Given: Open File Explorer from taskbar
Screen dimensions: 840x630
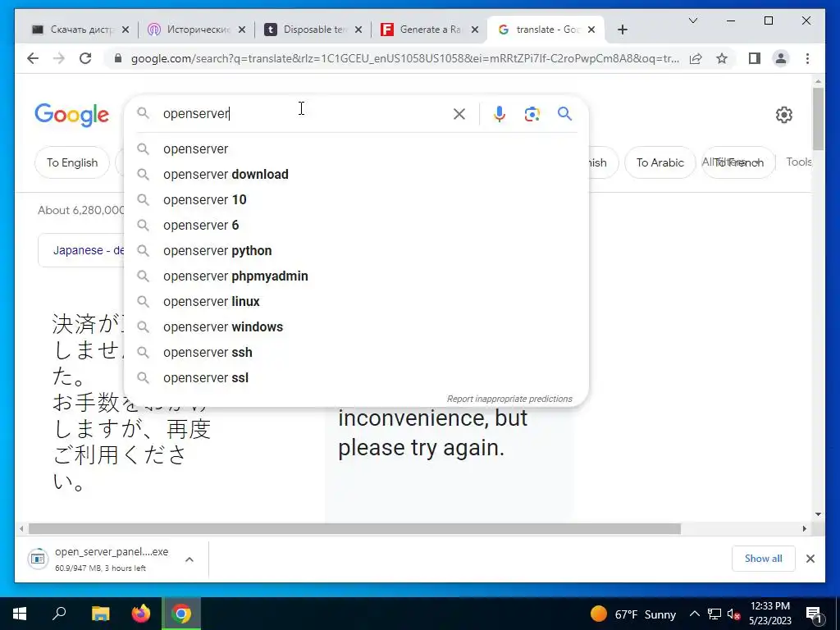Looking at the screenshot, I should click(100, 614).
